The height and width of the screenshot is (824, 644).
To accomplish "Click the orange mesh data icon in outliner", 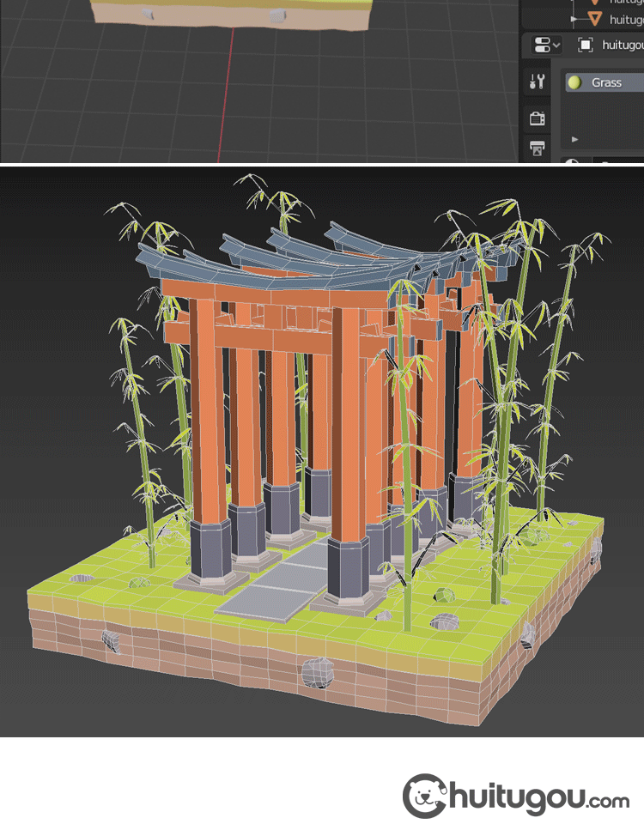I will (x=595, y=18).
